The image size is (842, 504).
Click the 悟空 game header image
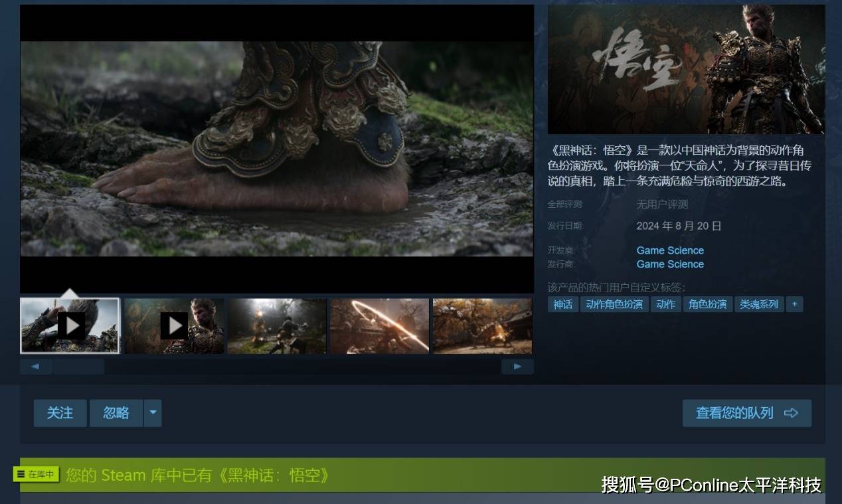point(686,70)
